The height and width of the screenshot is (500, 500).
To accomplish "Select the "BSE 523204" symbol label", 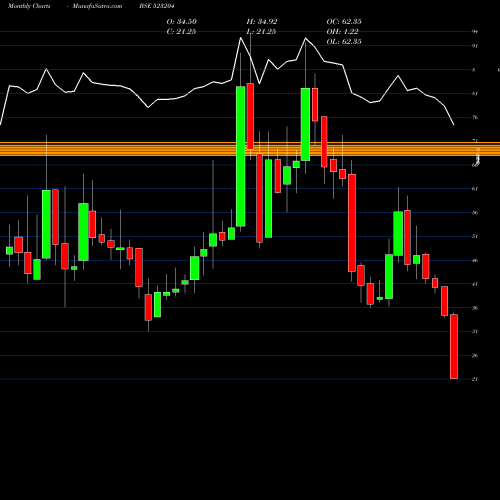I will pos(157,6).
